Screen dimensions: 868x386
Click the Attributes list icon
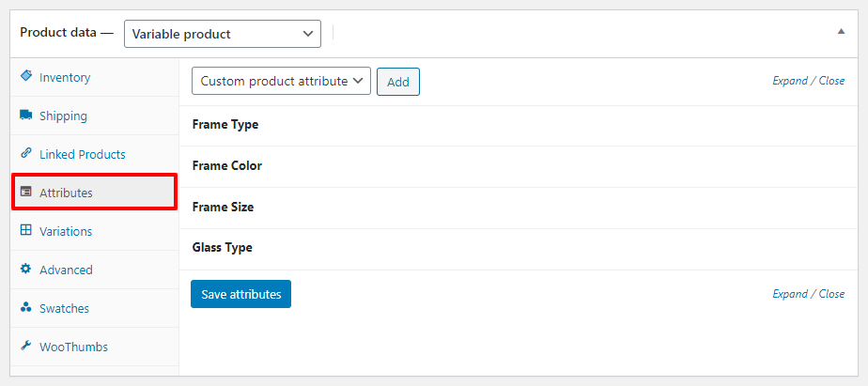point(26,192)
